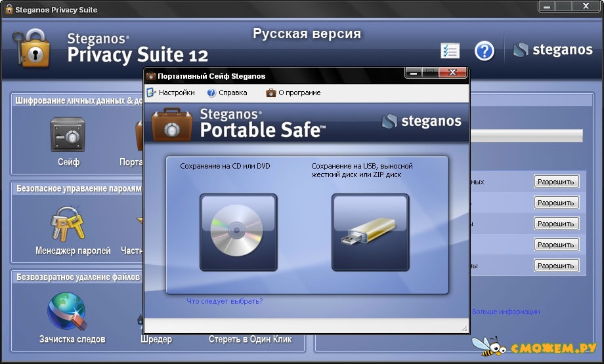
Task: Open Менеджер паролей keys icon
Action: [x=68, y=224]
